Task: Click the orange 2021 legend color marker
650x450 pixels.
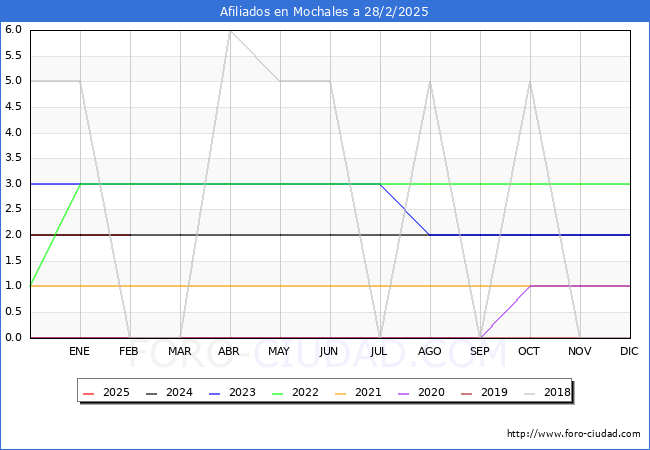Action: (x=340, y=393)
